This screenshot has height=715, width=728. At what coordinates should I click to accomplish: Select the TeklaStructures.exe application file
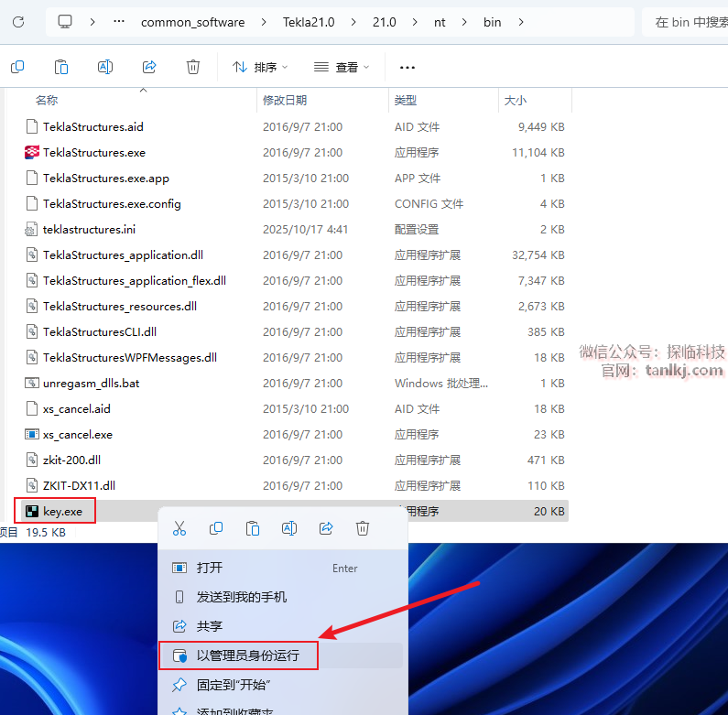94,153
